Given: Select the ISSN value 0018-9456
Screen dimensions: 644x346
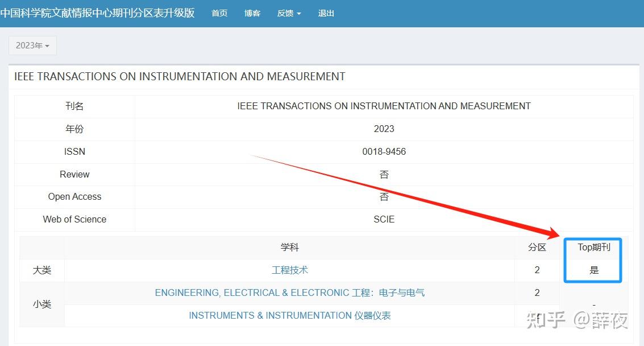Looking at the screenshot, I should tap(384, 151).
